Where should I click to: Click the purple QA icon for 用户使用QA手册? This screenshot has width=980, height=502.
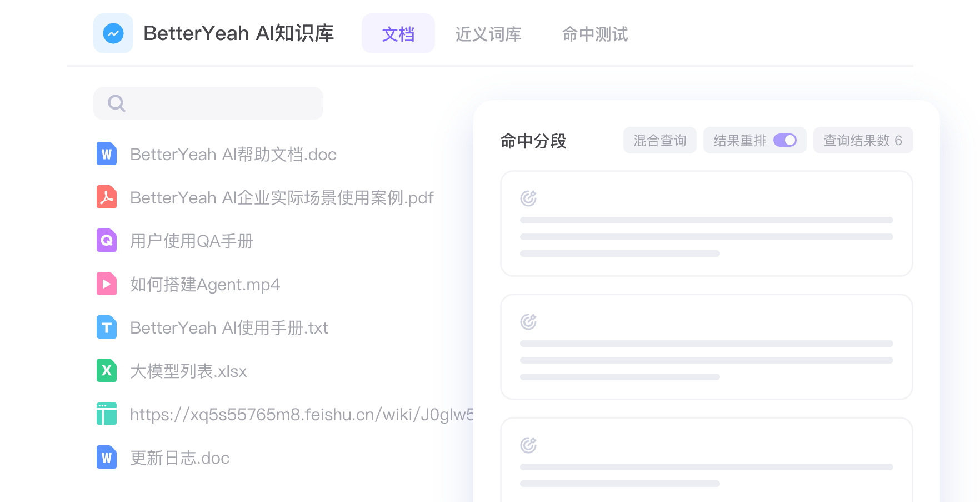click(x=107, y=241)
